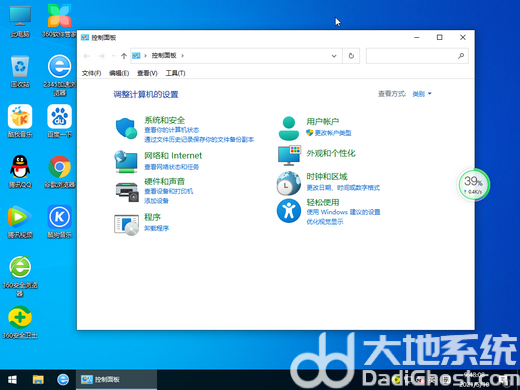Open the 文件(F) menu
This screenshot has height=390, width=520.
tap(91, 73)
